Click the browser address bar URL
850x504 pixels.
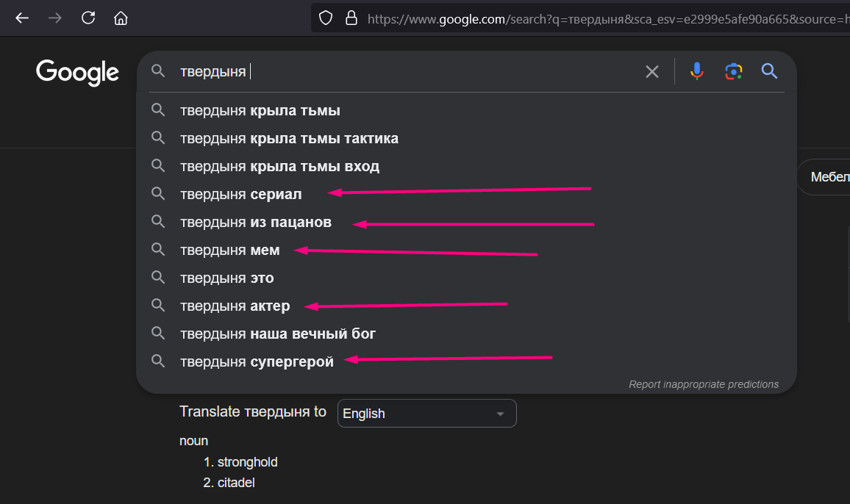point(607,19)
